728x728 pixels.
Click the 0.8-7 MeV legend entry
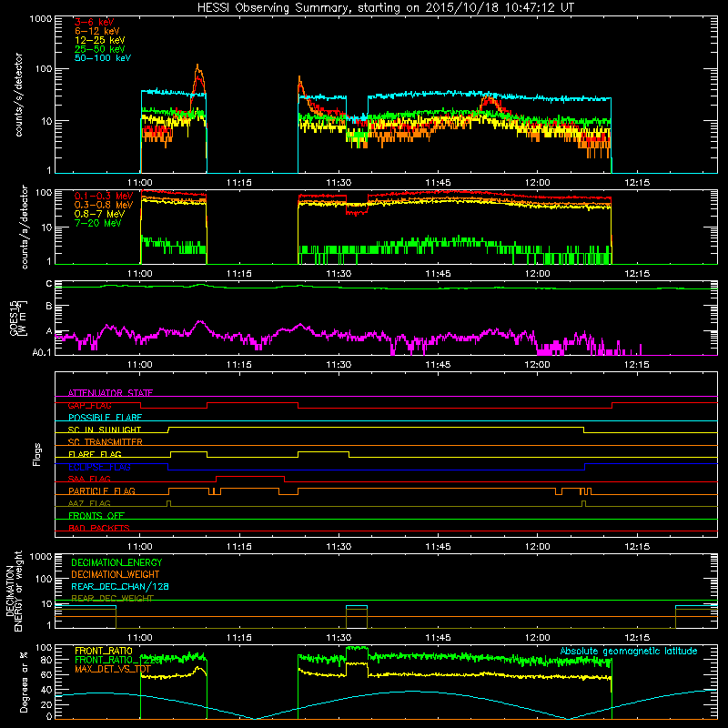click(99, 214)
